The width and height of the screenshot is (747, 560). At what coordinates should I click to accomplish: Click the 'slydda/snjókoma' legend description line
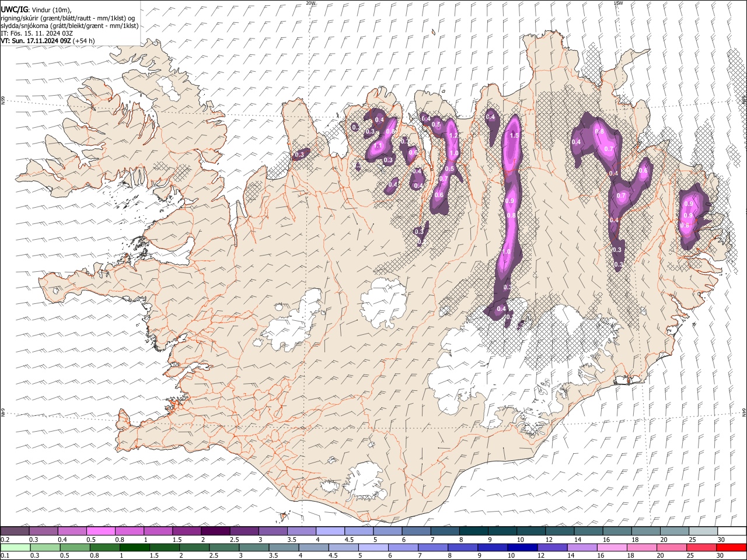(x=69, y=26)
